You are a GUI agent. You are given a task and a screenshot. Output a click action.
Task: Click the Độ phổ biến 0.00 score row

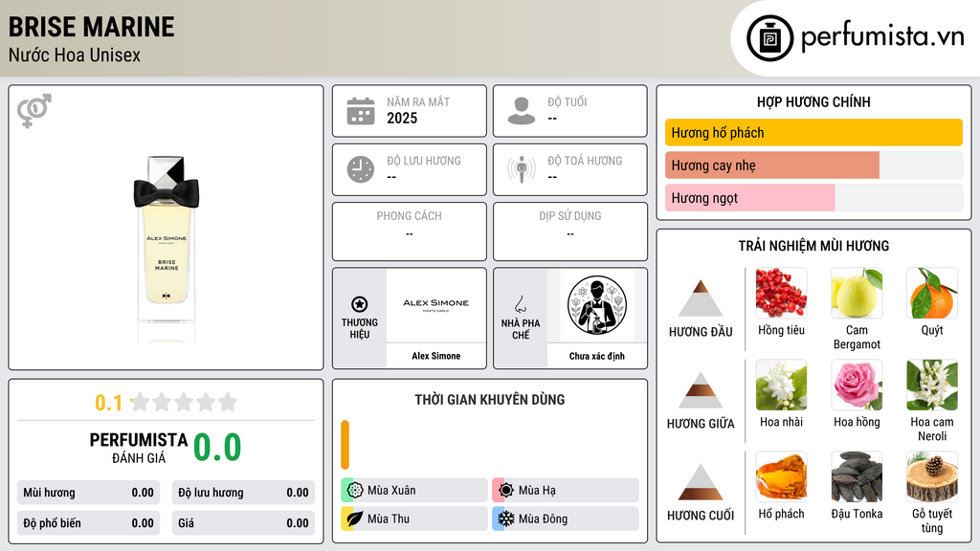(x=89, y=523)
